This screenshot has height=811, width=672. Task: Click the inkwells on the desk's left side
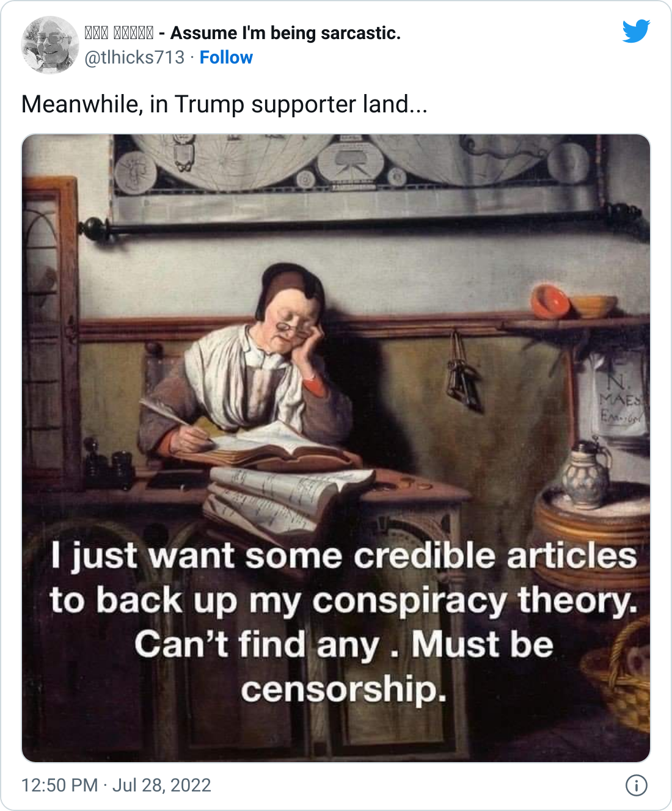click(110, 465)
